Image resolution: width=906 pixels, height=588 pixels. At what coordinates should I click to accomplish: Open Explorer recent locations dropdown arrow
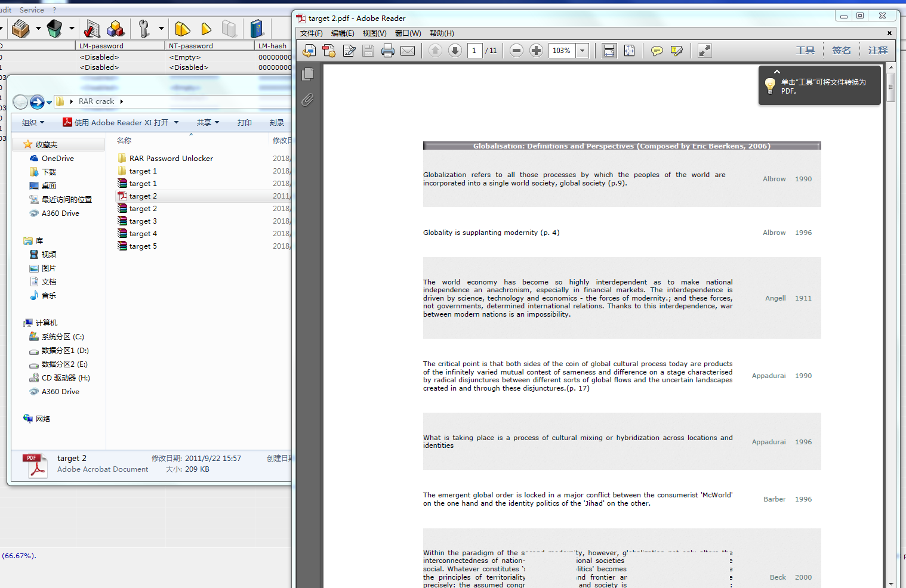(49, 103)
